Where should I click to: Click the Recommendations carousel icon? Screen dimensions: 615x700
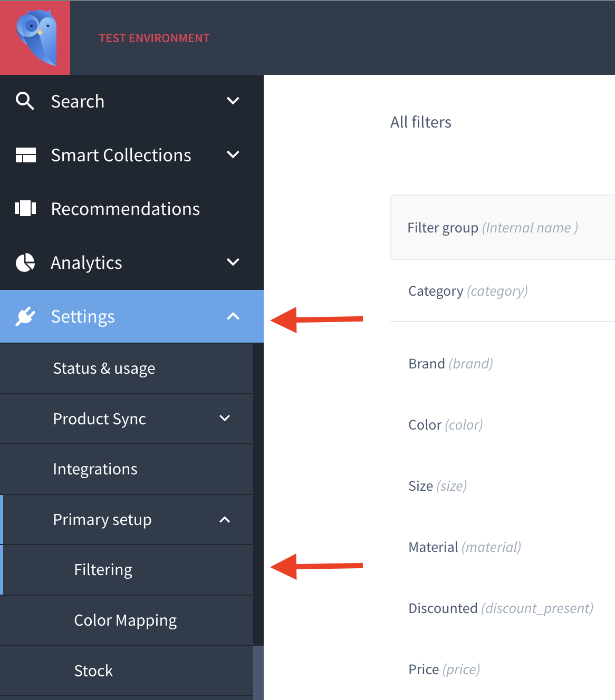click(x=25, y=209)
